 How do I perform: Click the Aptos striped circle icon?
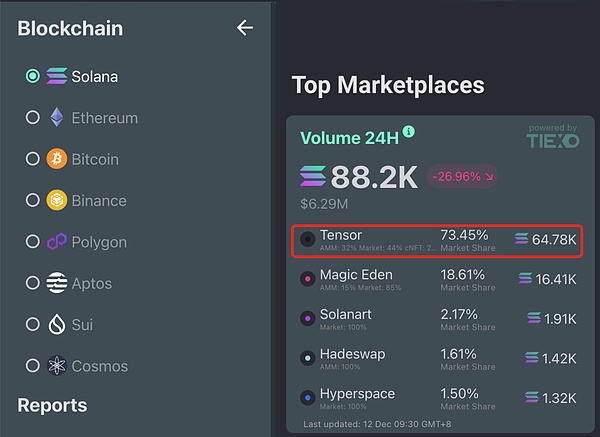coord(57,283)
